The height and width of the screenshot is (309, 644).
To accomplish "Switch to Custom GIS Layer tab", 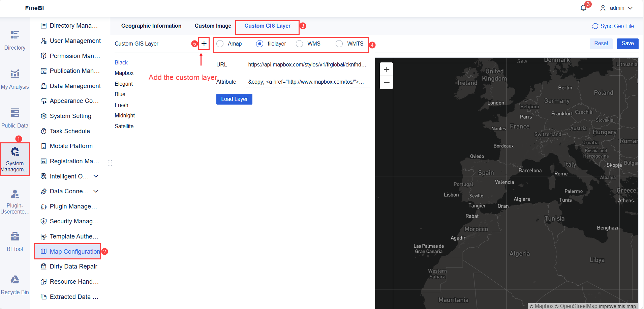I will (x=268, y=26).
